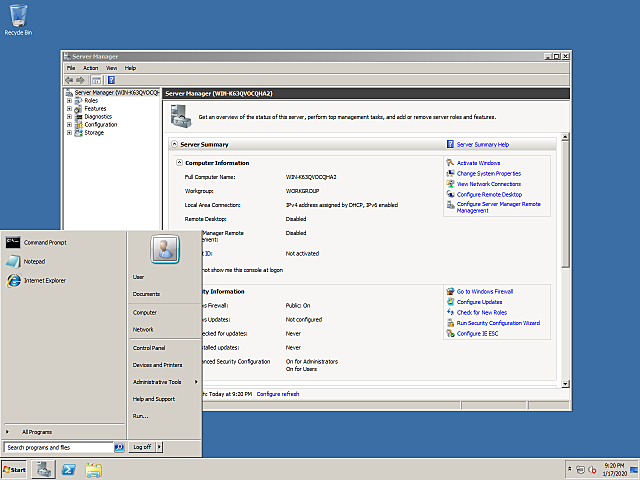
Task: Expand the Configuration tree node
Action: click(x=69, y=124)
